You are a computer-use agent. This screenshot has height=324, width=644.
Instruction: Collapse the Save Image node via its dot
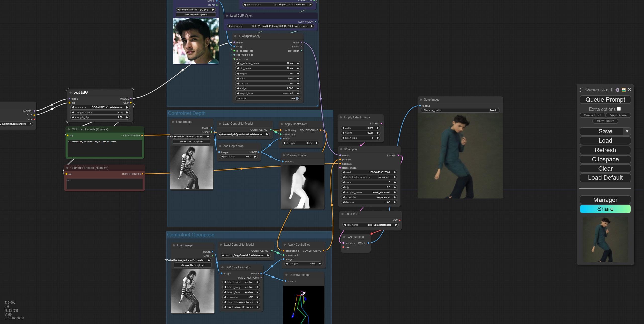pyautogui.click(x=421, y=100)
